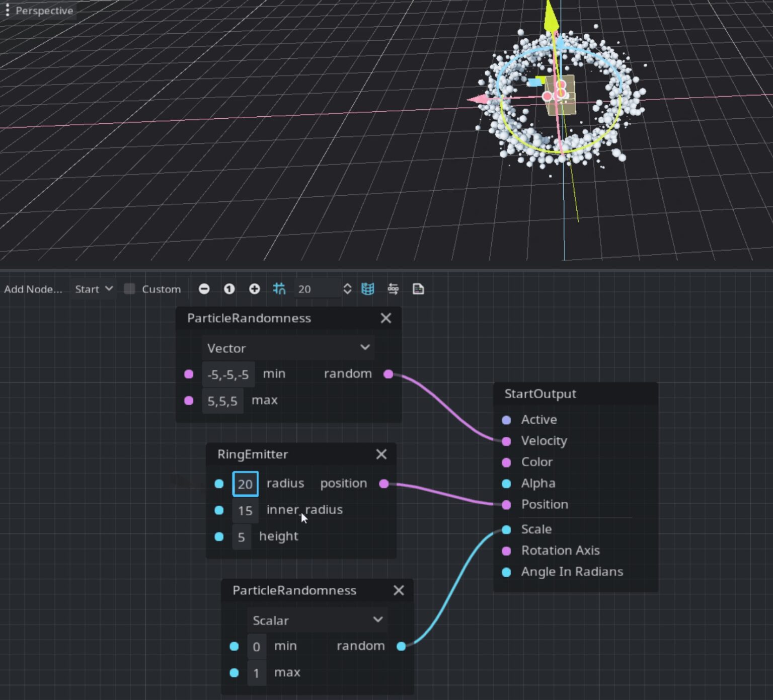Click the blue grid icon in the toolbar
This screenshot has height=700, width=773.
tap(368, 289)
